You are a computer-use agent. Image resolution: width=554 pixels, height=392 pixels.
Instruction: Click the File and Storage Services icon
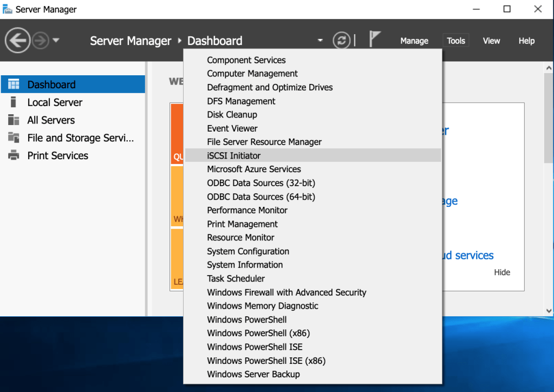[14, 138]
